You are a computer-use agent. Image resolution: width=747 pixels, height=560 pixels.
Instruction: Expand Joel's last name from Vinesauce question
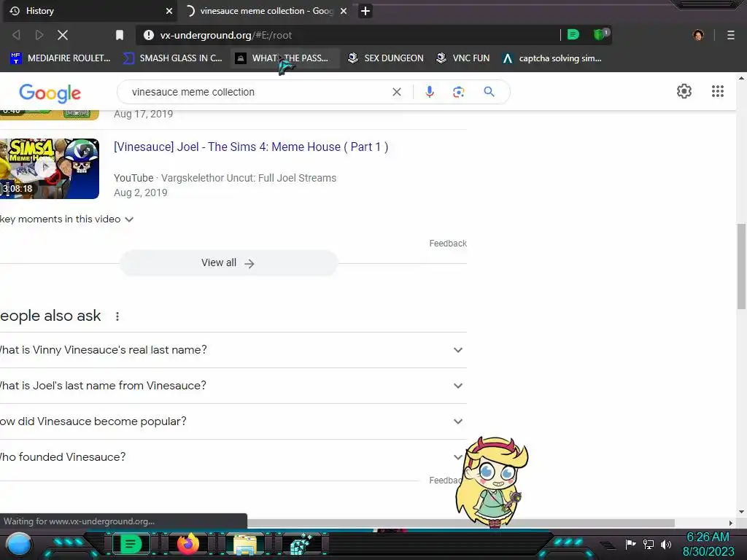pyautogui.click(x=233, y=386)
